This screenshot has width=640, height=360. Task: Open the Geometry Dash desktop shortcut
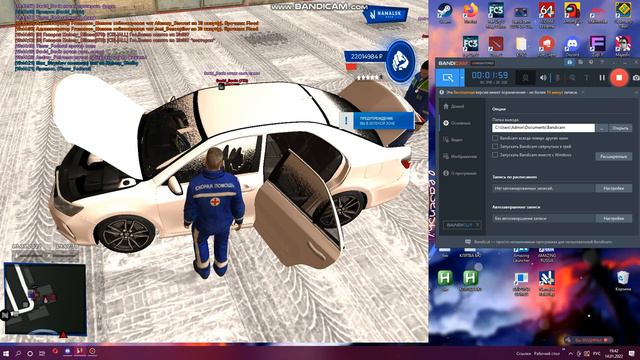pyautogui.click(x=623, y=13)
